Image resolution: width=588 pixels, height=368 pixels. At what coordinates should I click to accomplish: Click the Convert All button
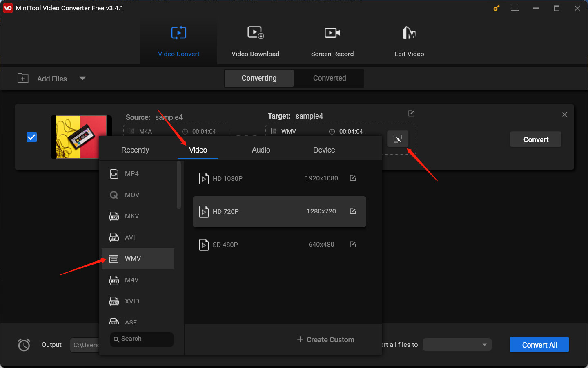click(539, 345)
